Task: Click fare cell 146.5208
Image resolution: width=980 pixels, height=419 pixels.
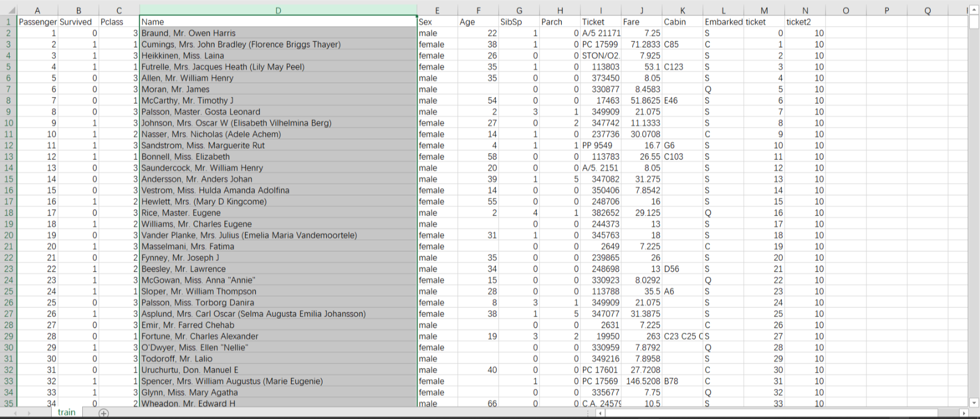Action: [642, 381]
